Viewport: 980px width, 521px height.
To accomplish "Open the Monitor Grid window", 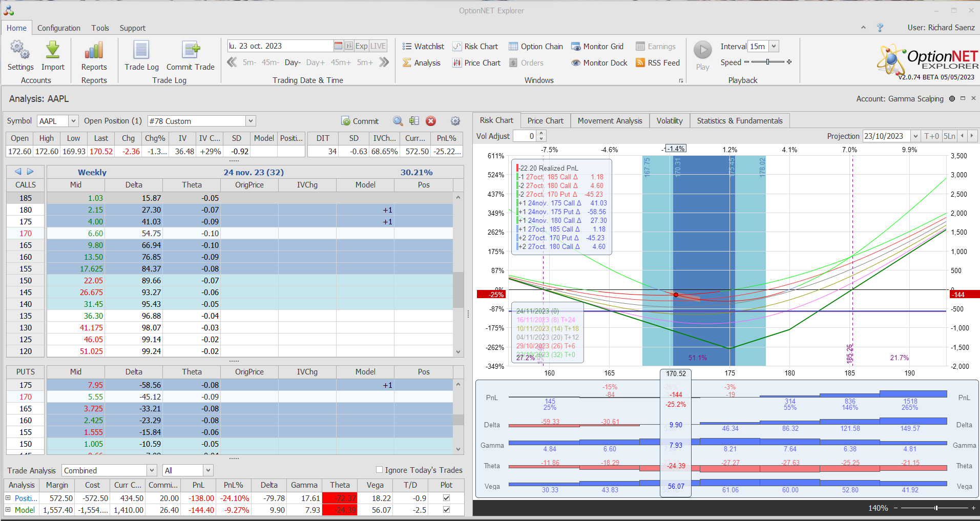I will (x=597, y=47).
